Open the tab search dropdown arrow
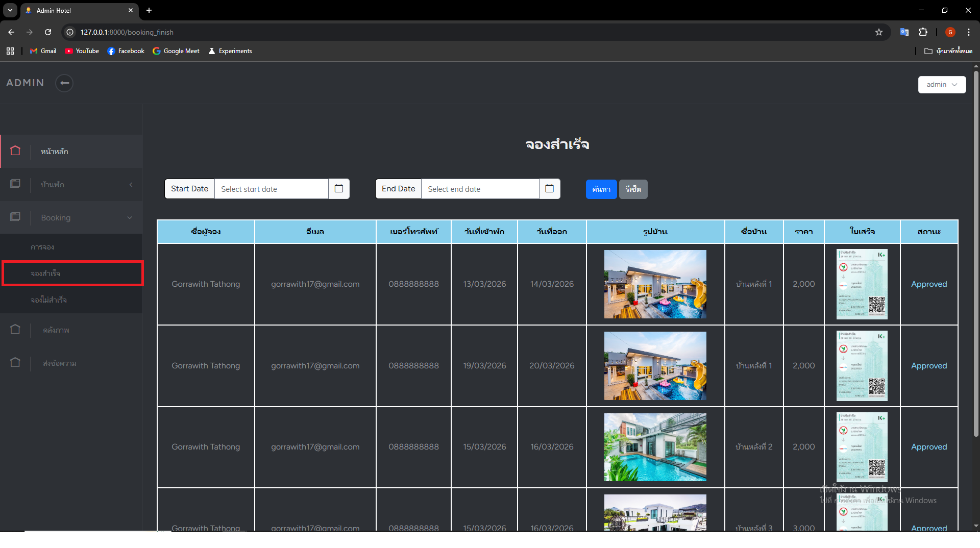This screenshot has width=980, height=548. pyautogui.click(x=10, y=10)
